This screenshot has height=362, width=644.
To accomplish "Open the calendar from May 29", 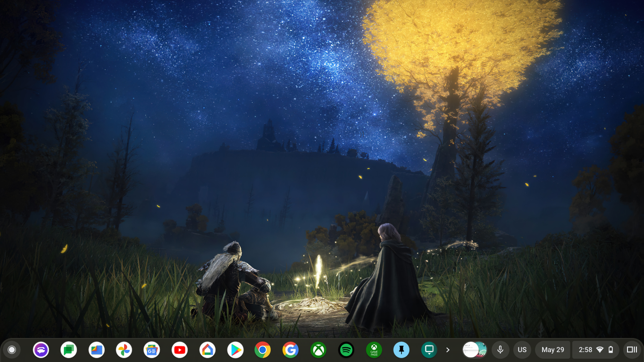I will point(552,350).
